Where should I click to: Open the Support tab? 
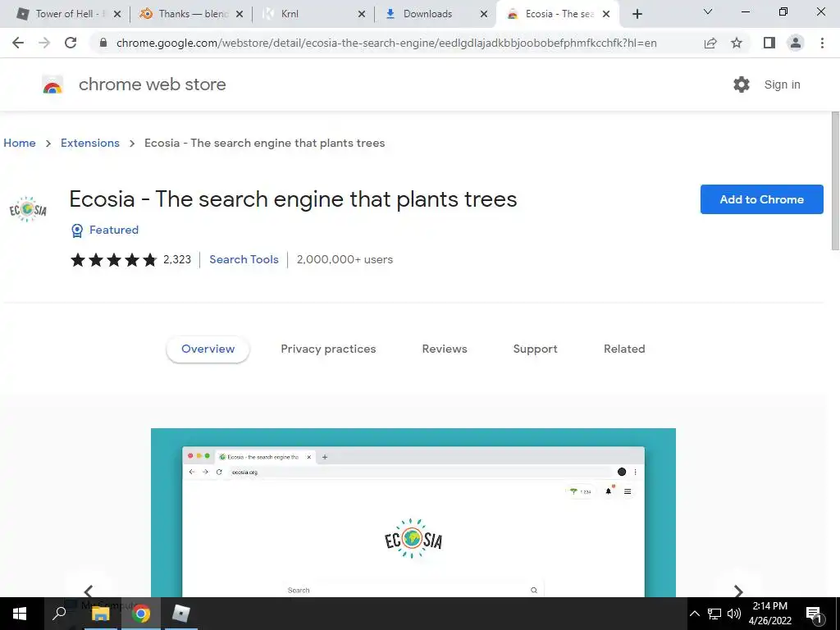pyautogui.click(x=535, y=349)
